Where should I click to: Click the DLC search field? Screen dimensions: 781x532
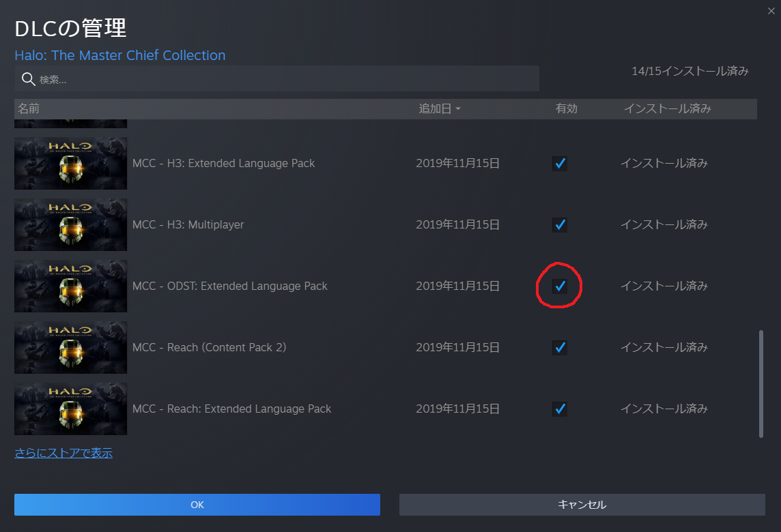pyautogui.click(x=277, y=78)
